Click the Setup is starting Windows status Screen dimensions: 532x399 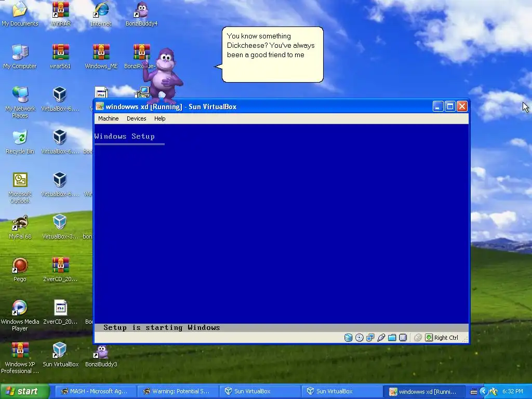(x=162, y=328)
